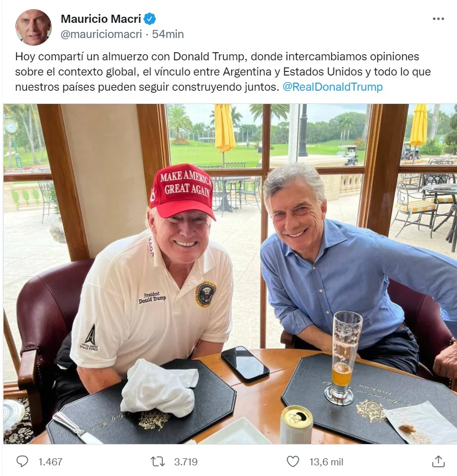Click the 3.719 retweet count
The image size is (457, 476).
pos(186,462)
